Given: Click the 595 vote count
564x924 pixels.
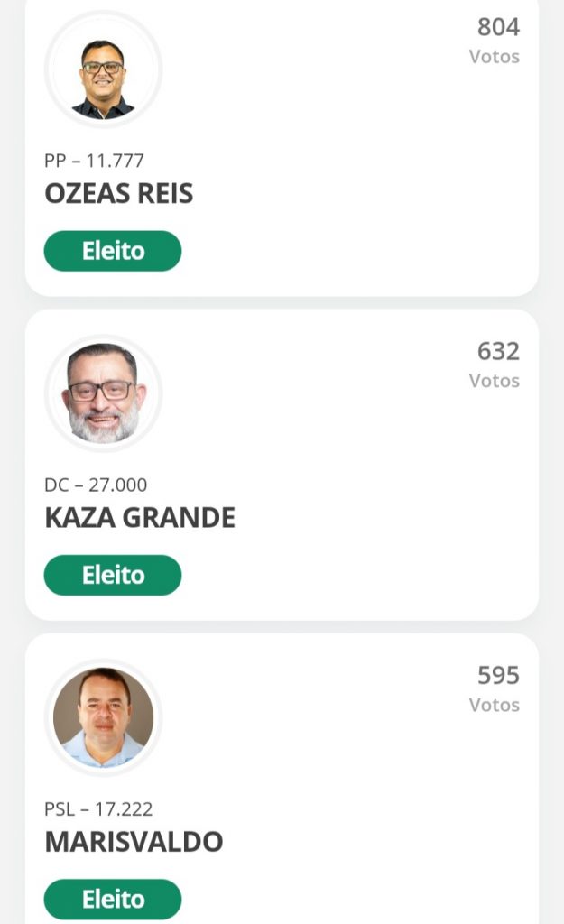Looking at the screenshot, I should (498, 675).
